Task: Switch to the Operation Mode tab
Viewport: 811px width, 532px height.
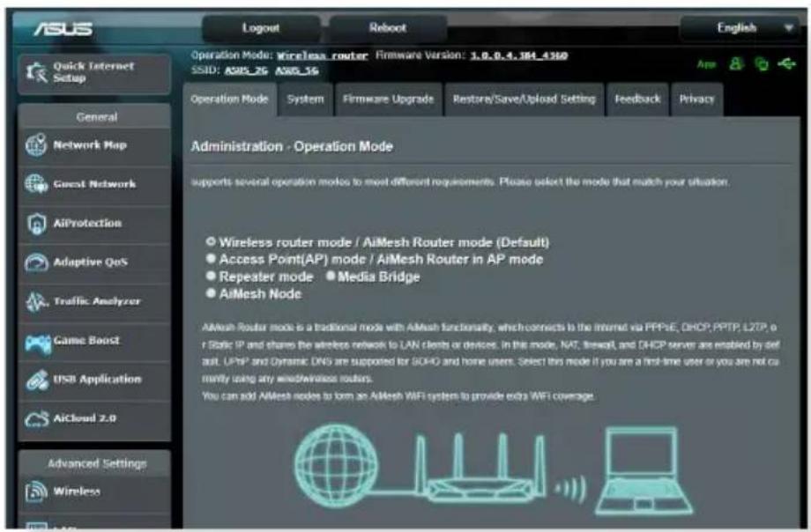Action: (x=229, y=100)
